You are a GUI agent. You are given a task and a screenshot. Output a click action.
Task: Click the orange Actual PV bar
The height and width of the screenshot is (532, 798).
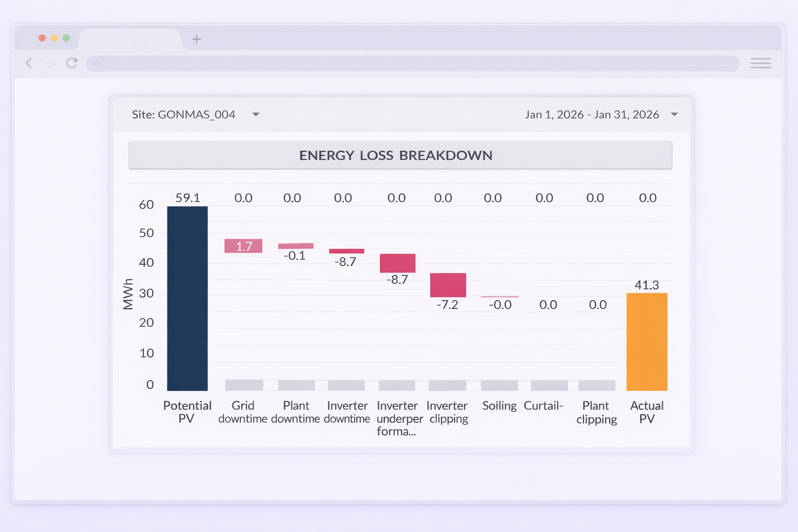coord(647,342)
